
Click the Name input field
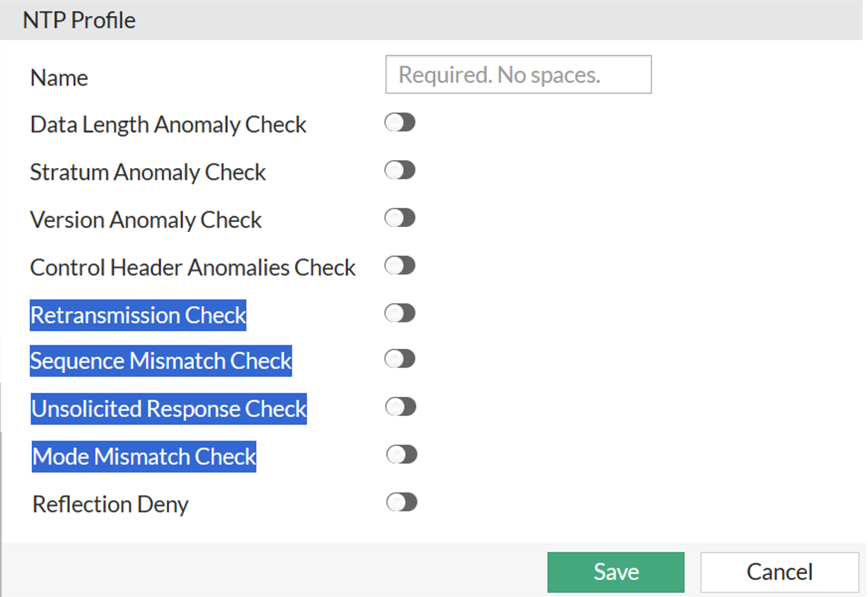518,75
